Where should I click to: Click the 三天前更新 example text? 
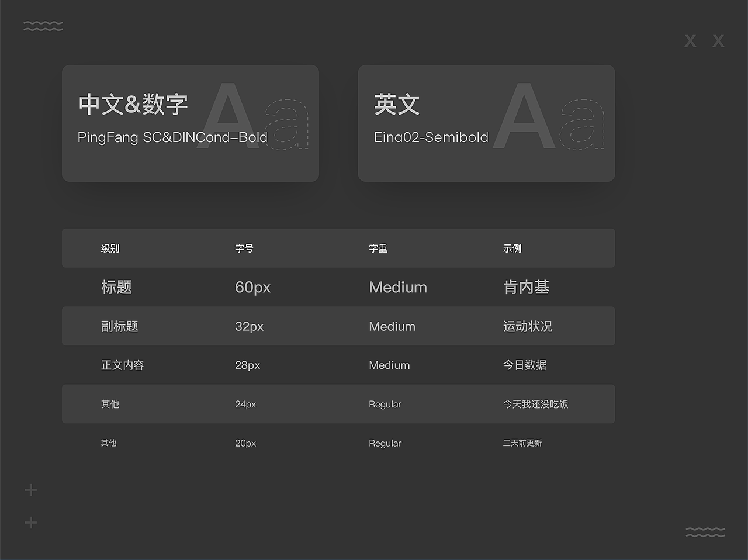point(522,443)
